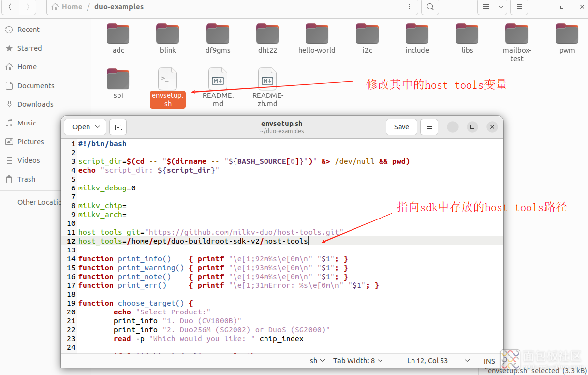This screenshot has height=375, width=588.
Task: Toggle INS insert mode in status bar
Action: point(489,361)
